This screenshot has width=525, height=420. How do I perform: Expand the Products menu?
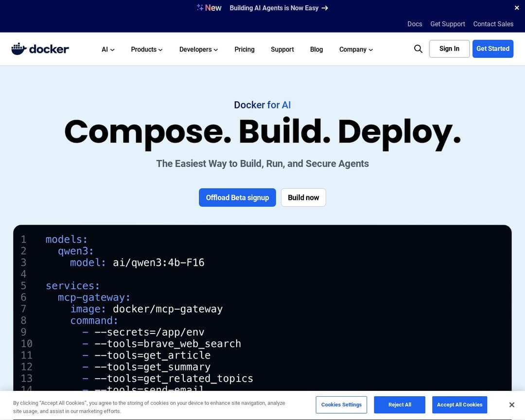tap(147, 49)
